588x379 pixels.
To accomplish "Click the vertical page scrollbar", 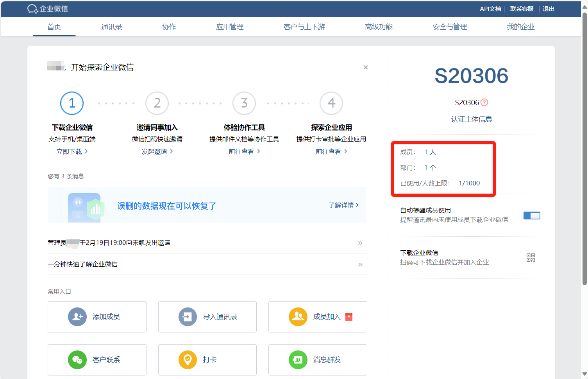I will 584,149.
